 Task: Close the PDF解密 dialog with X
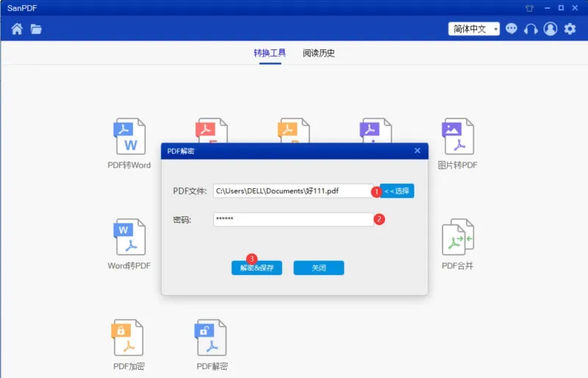417,151
